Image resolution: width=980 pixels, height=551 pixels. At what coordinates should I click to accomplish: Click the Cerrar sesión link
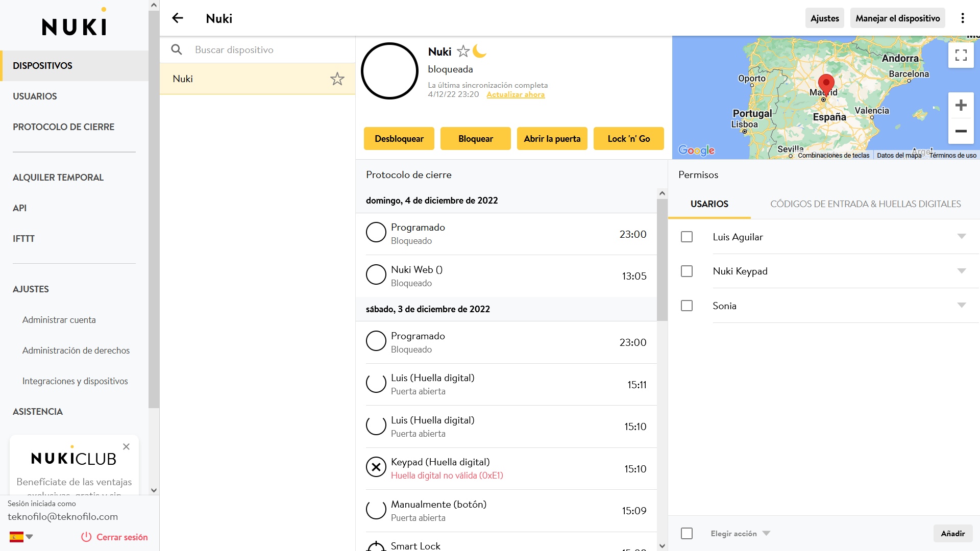click(x=122, y=537)
